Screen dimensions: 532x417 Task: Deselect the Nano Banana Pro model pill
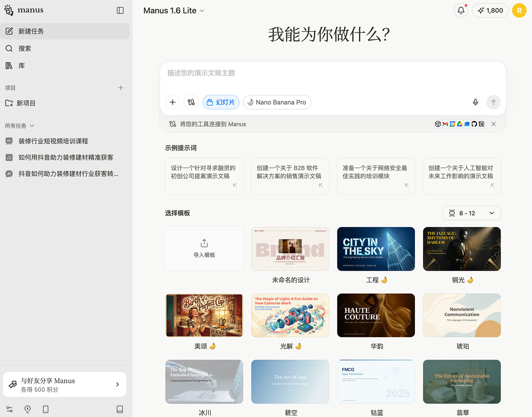(277, 102)
